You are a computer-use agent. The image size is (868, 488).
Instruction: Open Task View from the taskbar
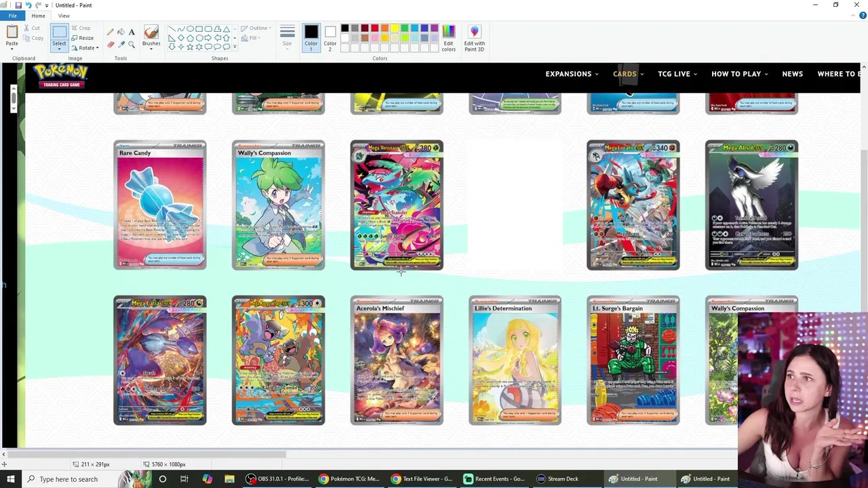point(184,479)
